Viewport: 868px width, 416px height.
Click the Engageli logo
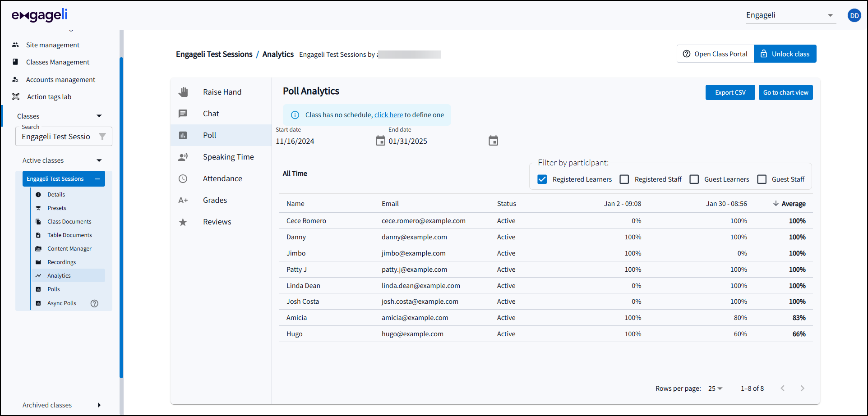click(x=40, y=15)
